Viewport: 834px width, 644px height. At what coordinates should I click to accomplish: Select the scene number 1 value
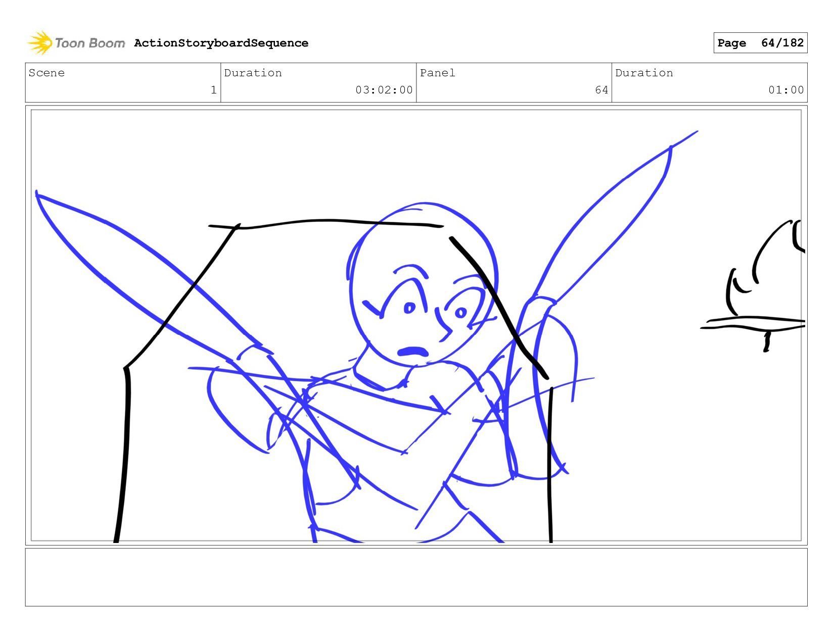point(213,90)
